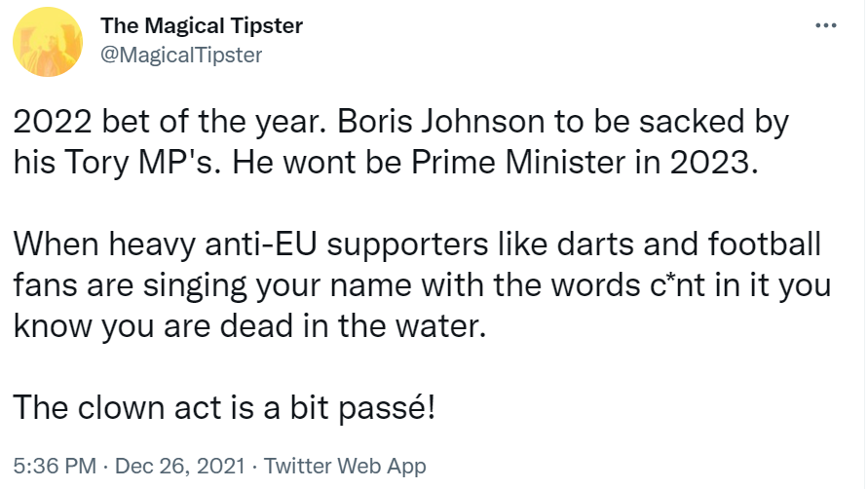
Task: Click the word 'passé!' in tweet
Action: point(387,409)
